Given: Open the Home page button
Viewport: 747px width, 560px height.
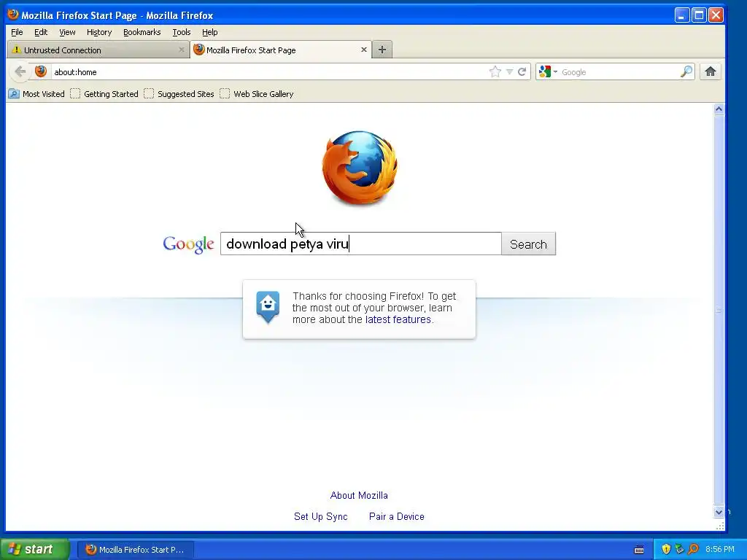Looking at the screenshot, I should 711,71.
